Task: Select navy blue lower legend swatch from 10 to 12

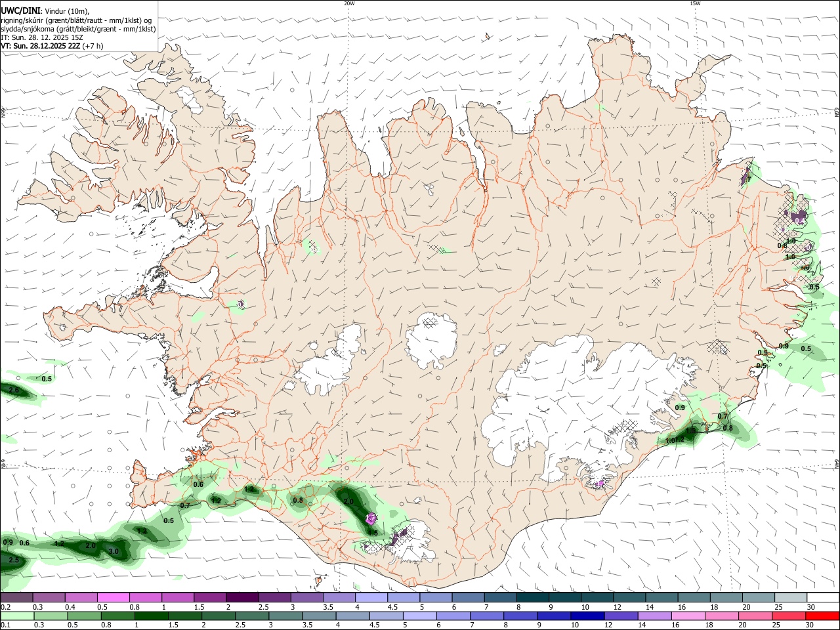Action: (588, 616)
